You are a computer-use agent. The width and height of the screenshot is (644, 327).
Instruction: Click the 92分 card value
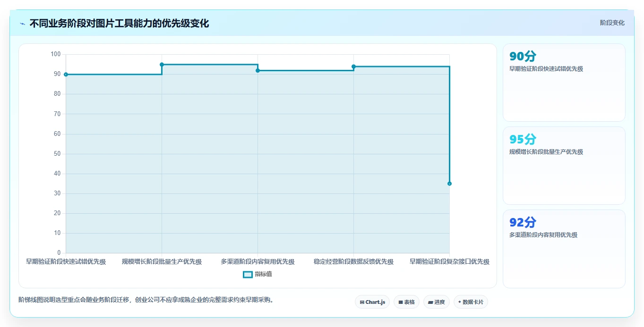(523, 222)
